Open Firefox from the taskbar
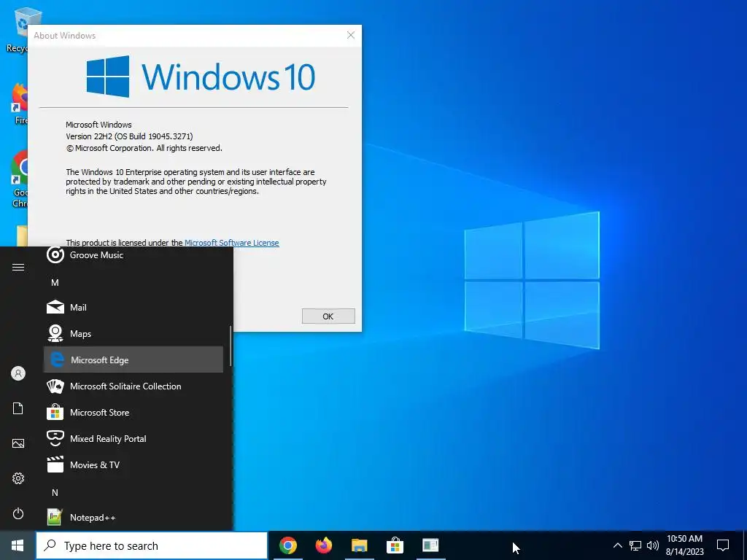This screenshot has height=560, width=747. pos(324,545)
